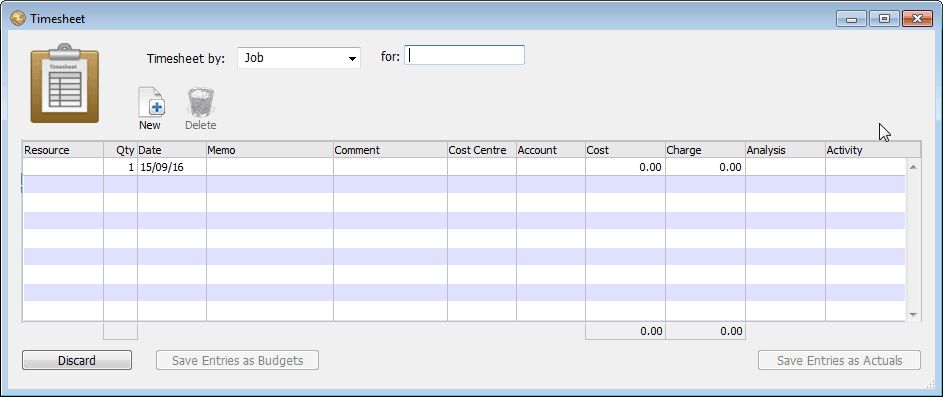Click the table scrollbar up arrow

click(x=913, y=167)
